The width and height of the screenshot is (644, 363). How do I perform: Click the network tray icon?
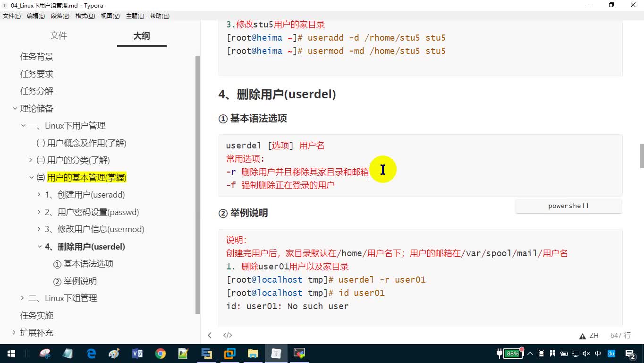point(575,354)
